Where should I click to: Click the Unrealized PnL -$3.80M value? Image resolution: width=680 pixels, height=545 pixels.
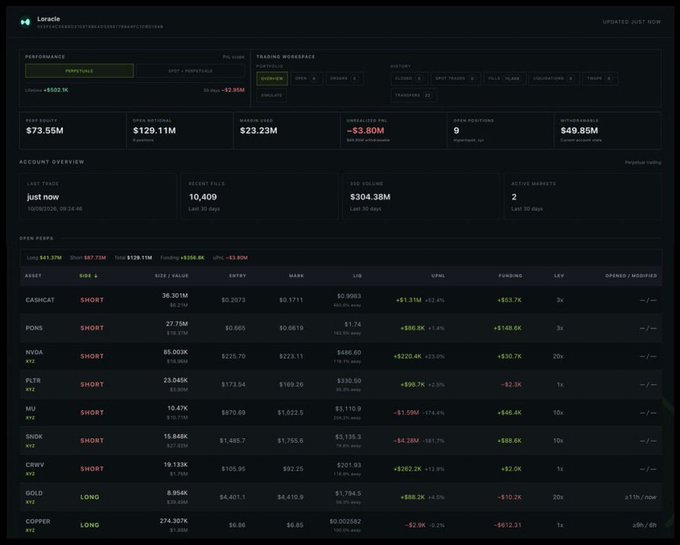pos(366,131)
